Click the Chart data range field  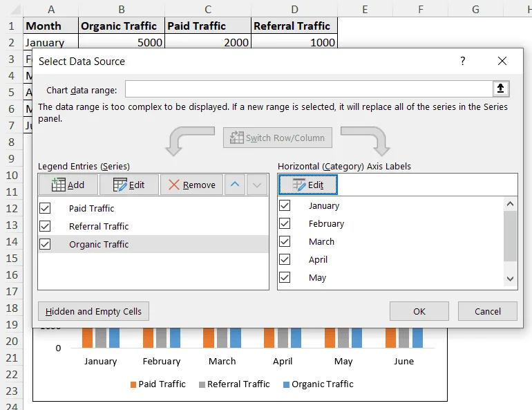[309, 89]
